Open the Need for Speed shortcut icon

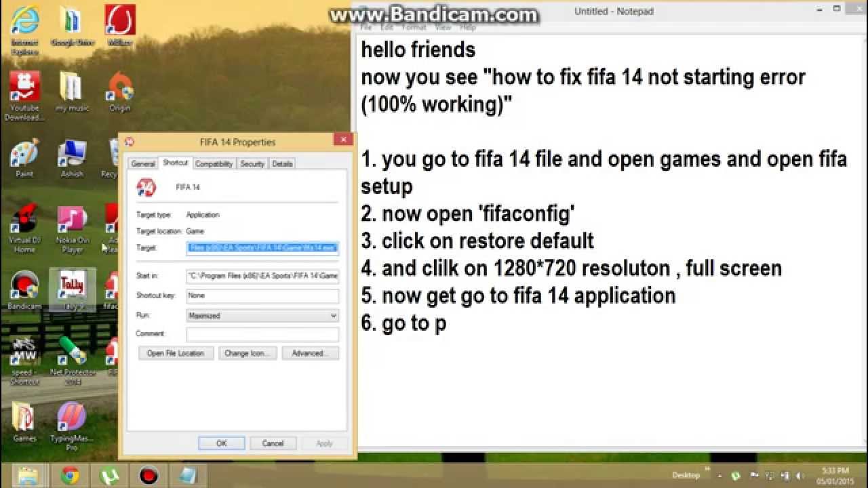pyautogui.click(x=24, y=361)
